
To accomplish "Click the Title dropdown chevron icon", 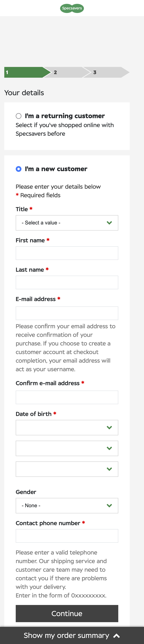I will coord(109,223).
